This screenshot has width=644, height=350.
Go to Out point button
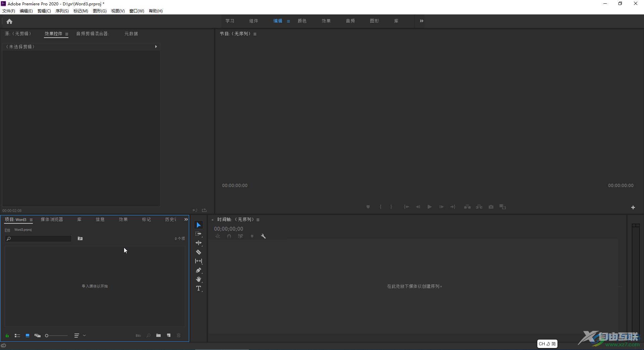click(453, 207)
